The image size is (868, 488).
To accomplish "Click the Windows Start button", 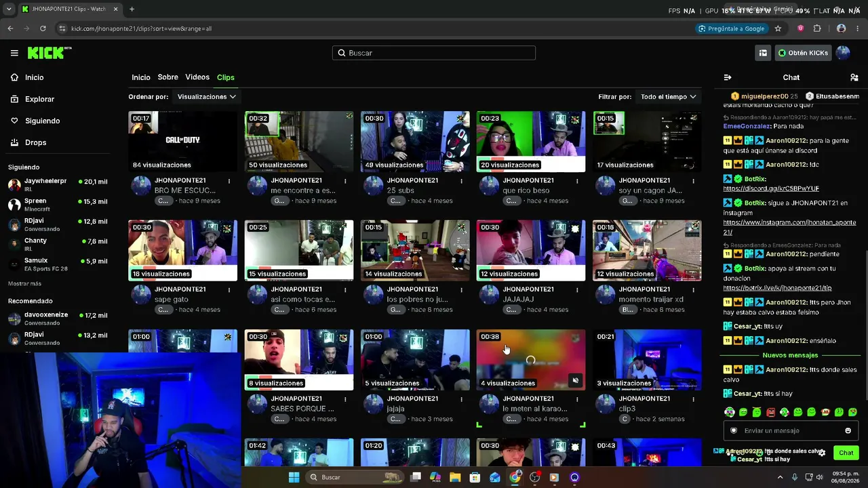I will (294, 477).
